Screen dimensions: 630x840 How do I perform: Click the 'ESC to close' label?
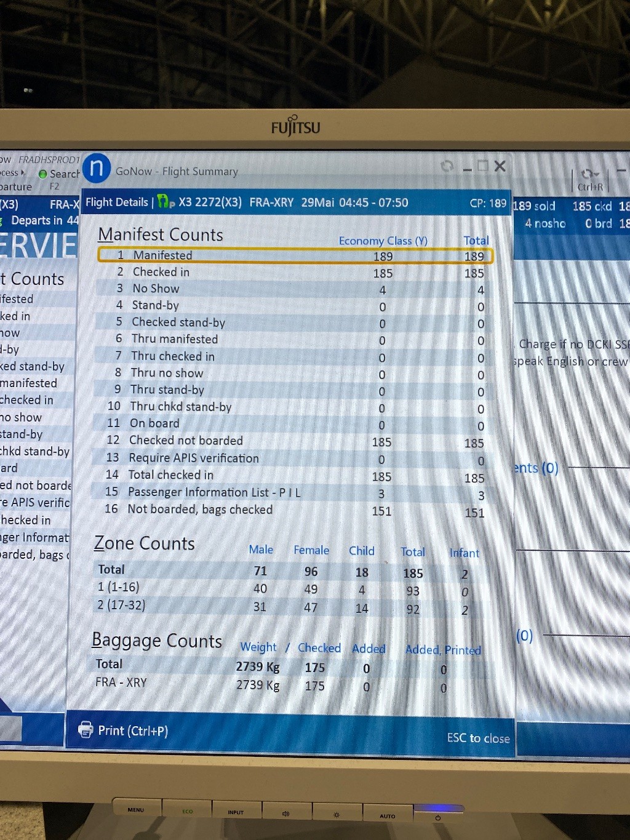click(478, 738)
